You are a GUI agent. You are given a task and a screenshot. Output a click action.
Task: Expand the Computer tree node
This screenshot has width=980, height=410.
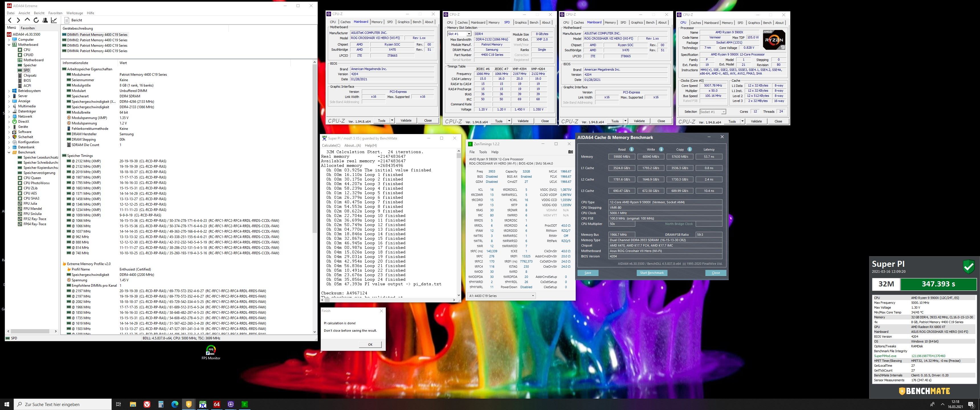9,40
